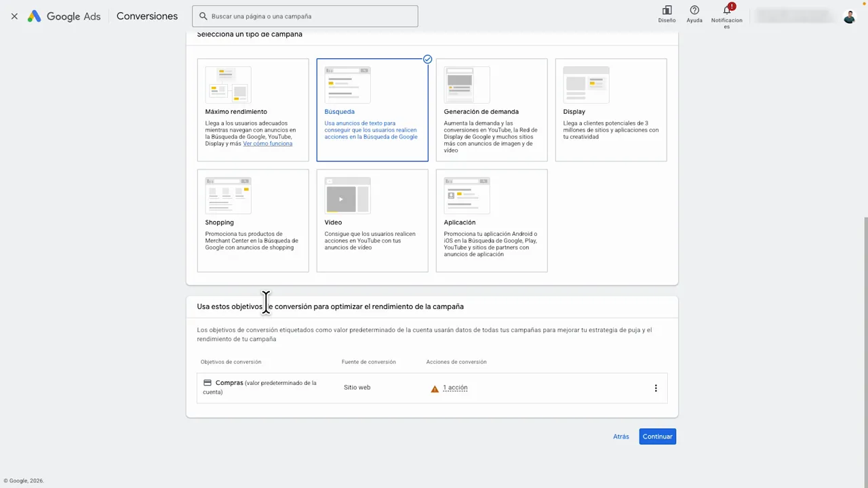Image resolution: width=868 pixels, height=488 pixels.
Task: Go back with the Atrás button
Action: click(x=621, y=436)
